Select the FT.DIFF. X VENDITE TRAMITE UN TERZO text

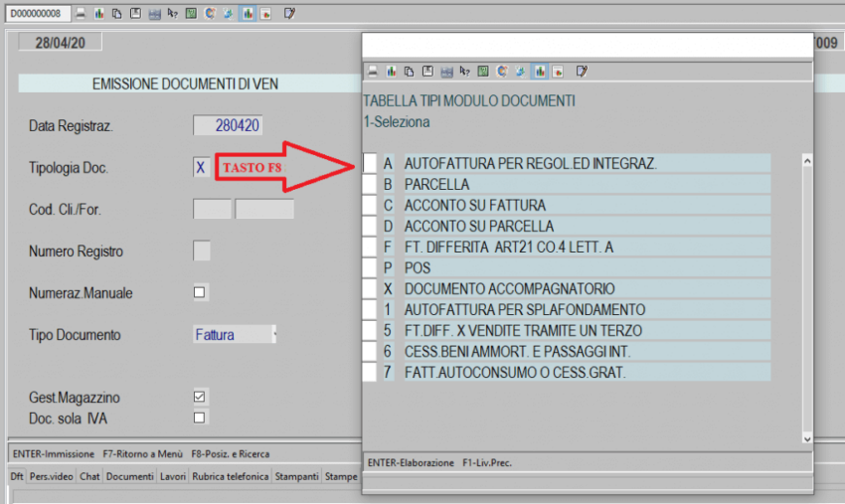pos(523,330)
